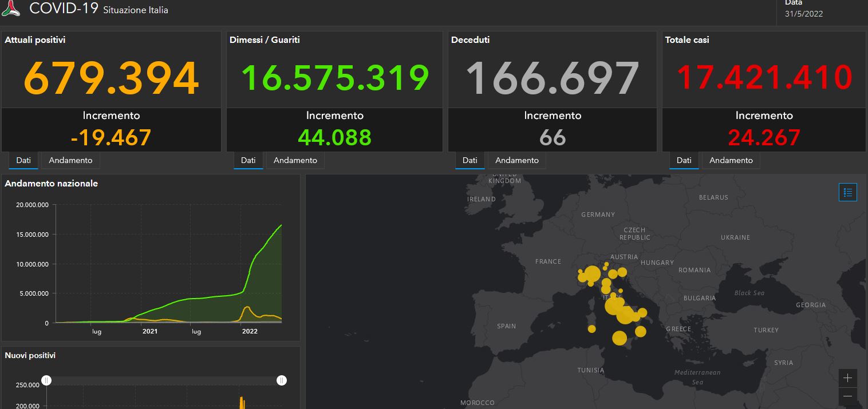Click the Andamento nazionale chart title
Viewport: 868px width, 409px height.
[51, 184]
